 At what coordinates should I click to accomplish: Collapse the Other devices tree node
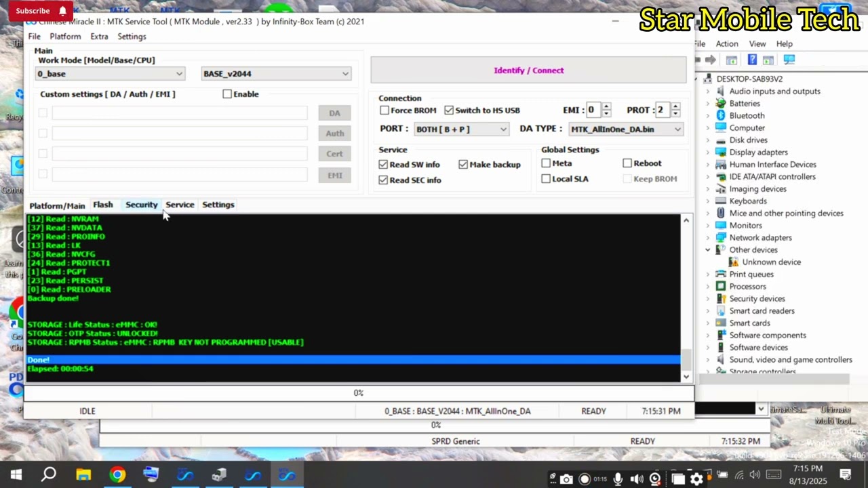coord(708,250)
